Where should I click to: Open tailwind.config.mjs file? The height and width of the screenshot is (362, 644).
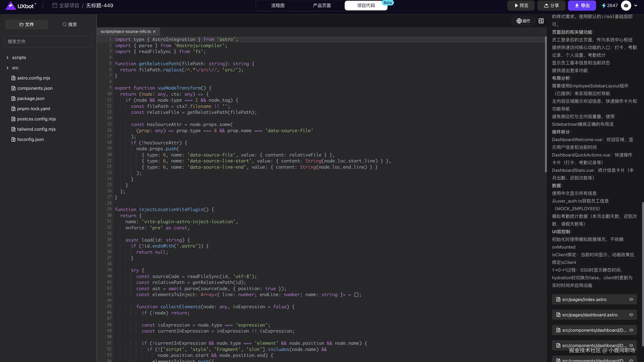tap(36, 129)
